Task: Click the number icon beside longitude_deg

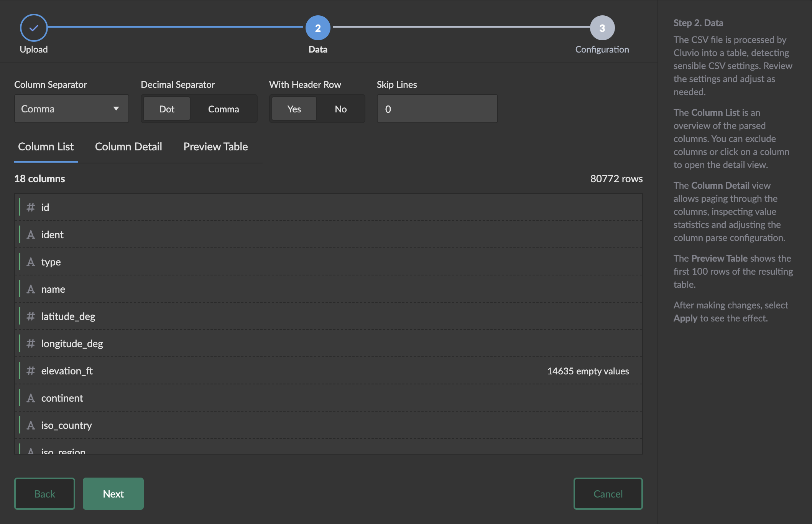Action: 31,344
